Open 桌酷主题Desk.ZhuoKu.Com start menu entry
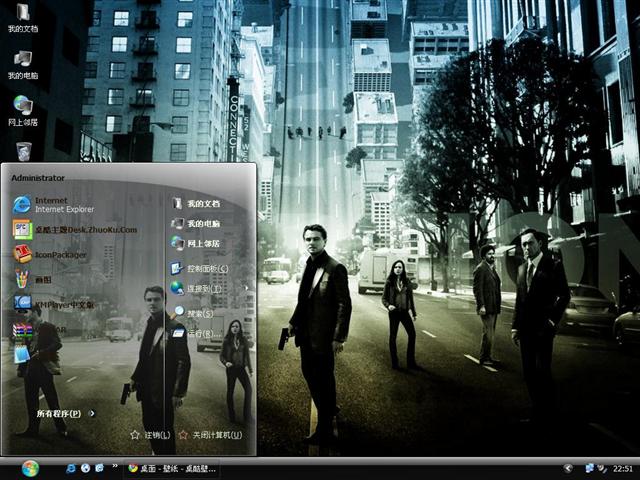 coord(75,230)
